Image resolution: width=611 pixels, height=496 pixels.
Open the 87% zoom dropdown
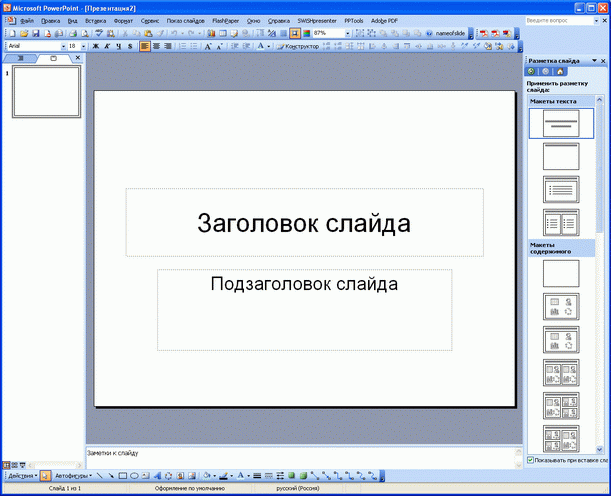(x=348, y=34)
